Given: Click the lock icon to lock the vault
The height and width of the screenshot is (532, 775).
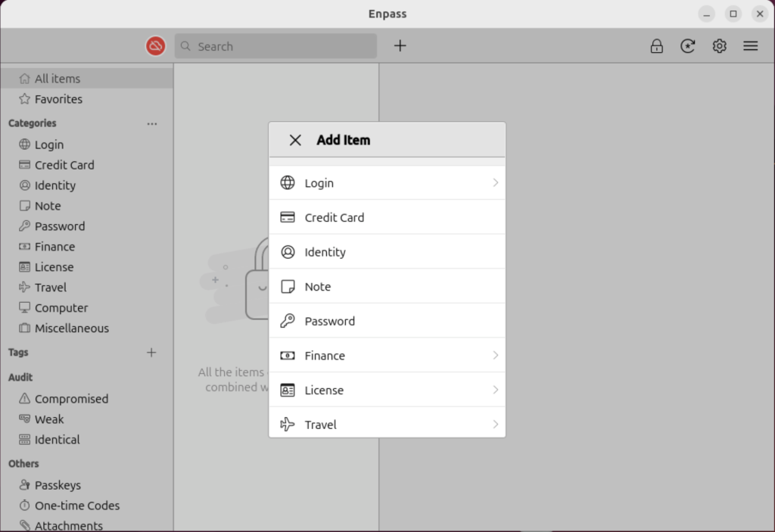Looking at the screenshot, I should (656, 46).
